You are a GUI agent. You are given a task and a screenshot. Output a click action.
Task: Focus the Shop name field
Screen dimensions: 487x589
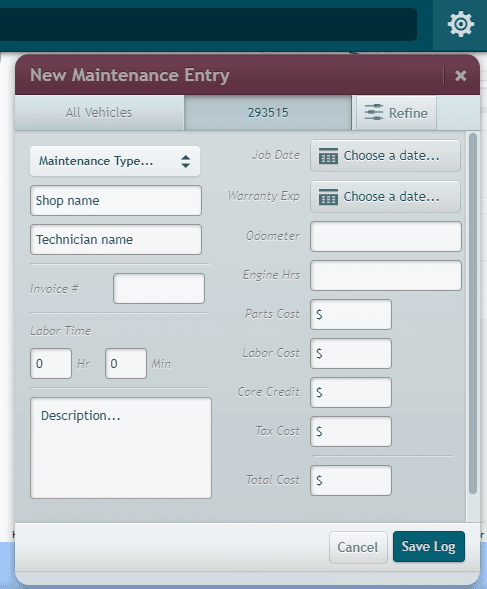click(x=116, y=201)
